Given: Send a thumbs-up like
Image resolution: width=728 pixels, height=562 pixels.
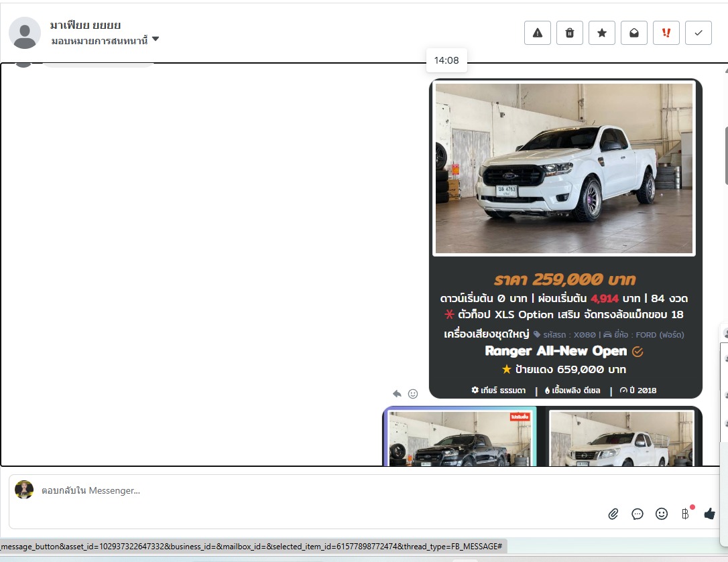Looking at the screenshot, I should tap(709, 513).
